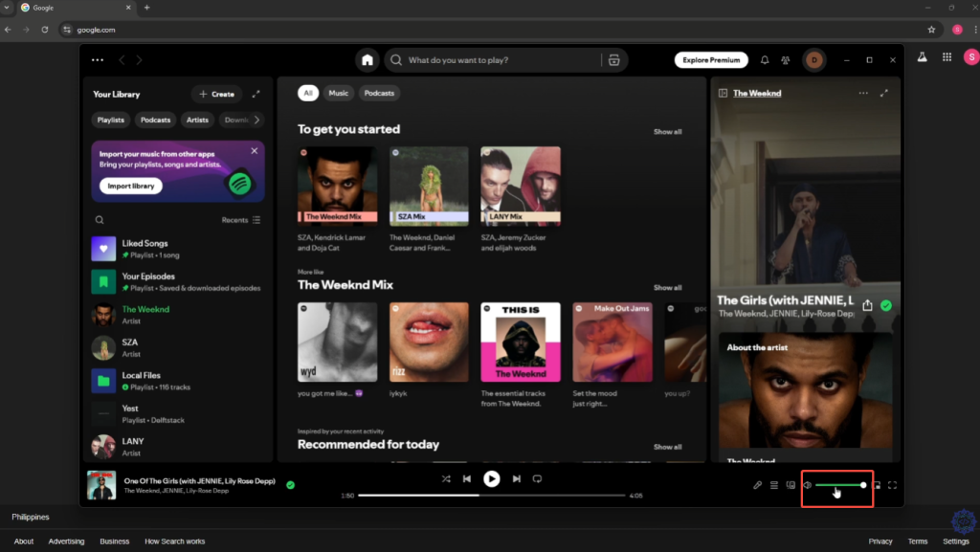Open the Liked Songs playlist
Screen dimensions: 980x552
click(x=178, y=249)
